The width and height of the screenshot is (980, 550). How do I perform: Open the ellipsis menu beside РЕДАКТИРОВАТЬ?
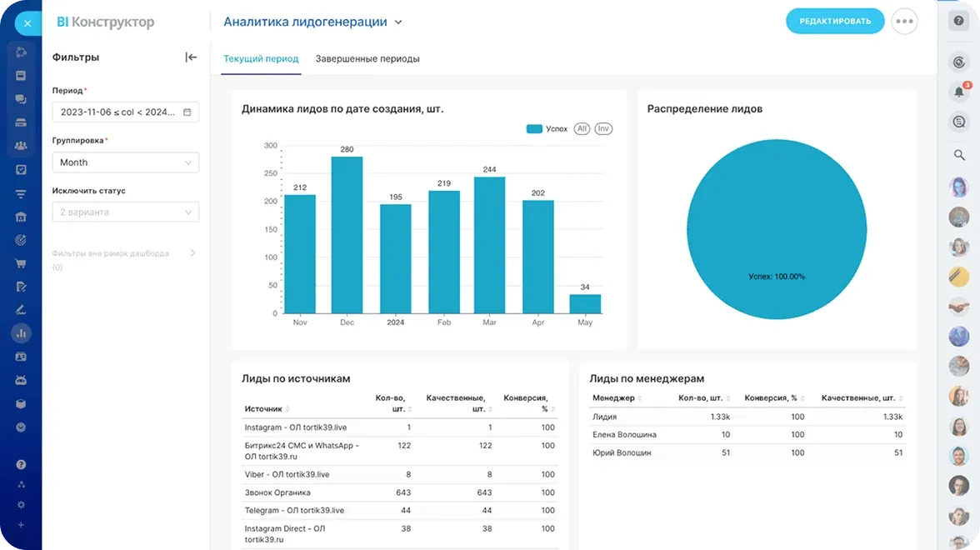pos(904,22)
